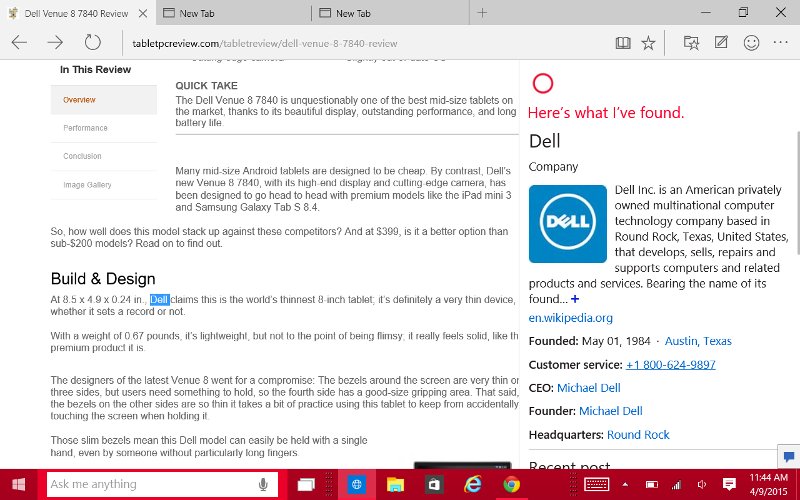Click the Cortana panel scrollbar

[796, 193]
